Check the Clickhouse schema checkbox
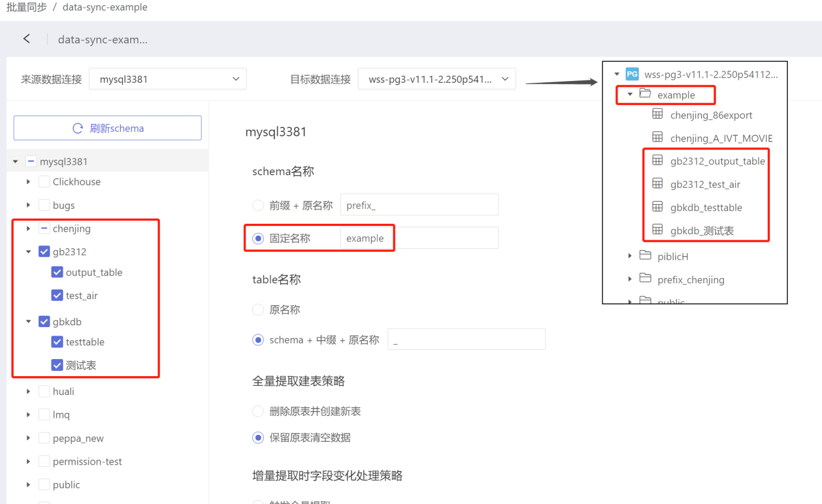822x504 pixels. pyautogui.click(x=44, y=182)
